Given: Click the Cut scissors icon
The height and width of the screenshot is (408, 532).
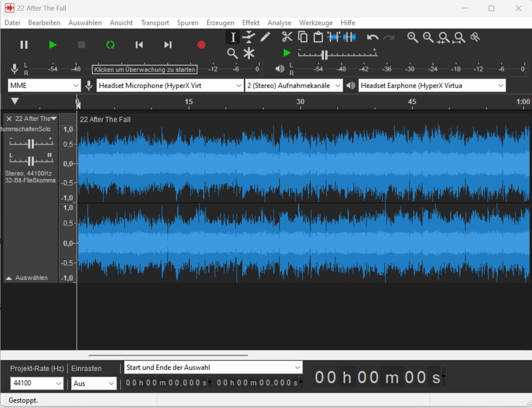Looking at the screenshot, I should 287,37.
